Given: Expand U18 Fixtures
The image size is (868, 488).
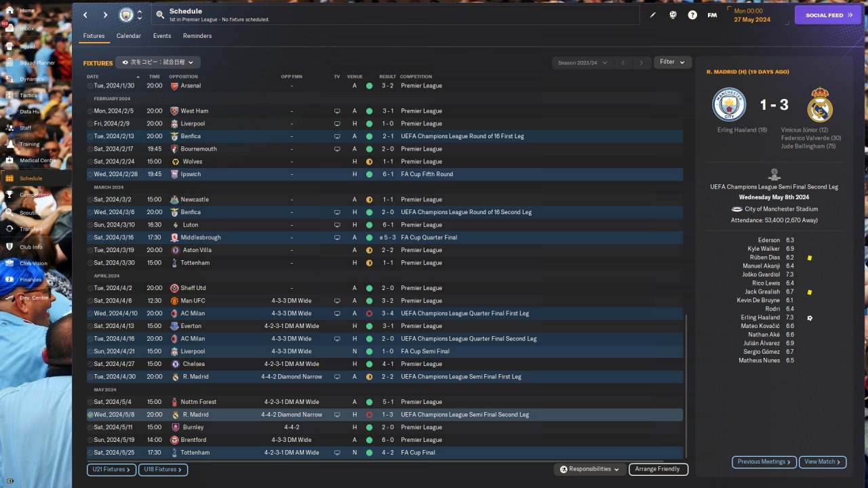Looking at the screenshot, I should [x=163, y=469].
